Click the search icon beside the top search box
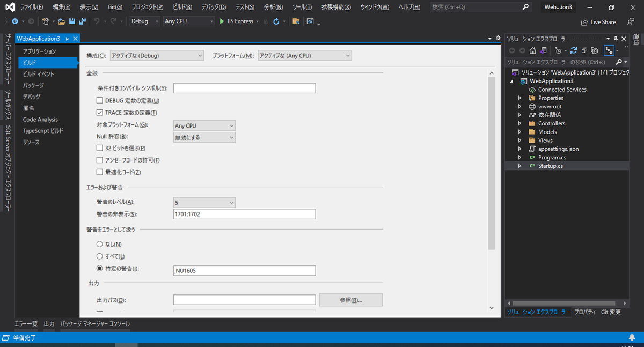 point(526,7)
